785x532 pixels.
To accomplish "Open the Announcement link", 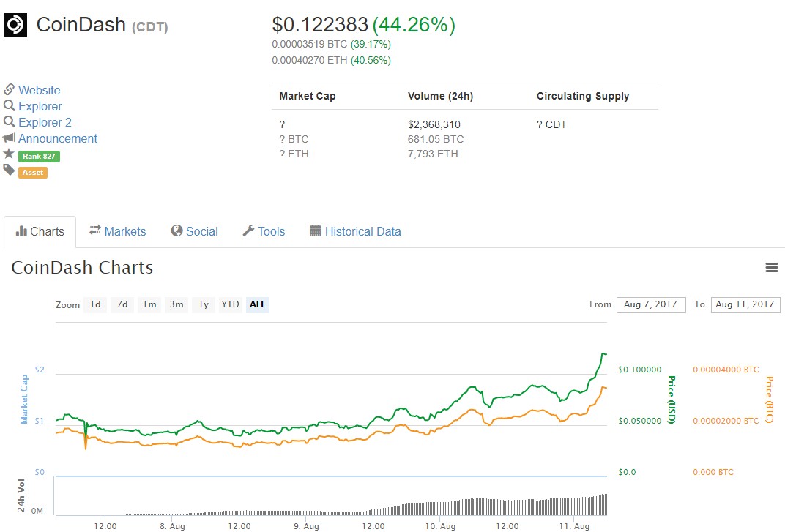I will [x=58, y=138].
